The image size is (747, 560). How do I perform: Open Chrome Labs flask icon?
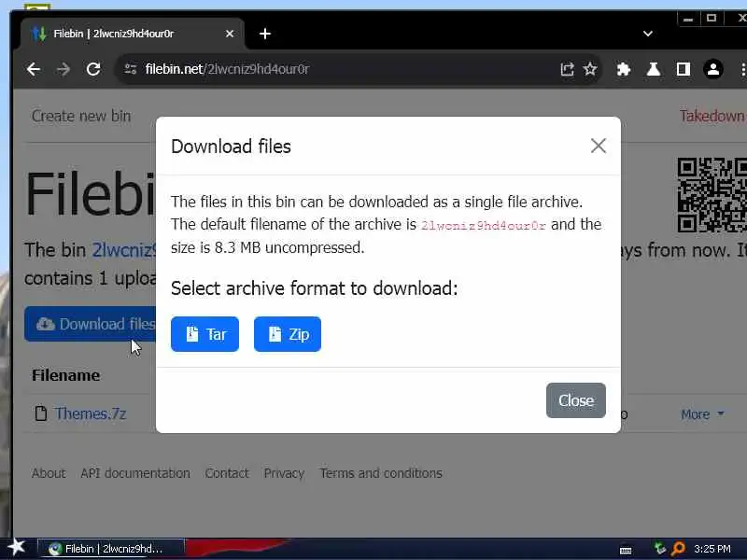pyautogui.click(x=654, y=69)
